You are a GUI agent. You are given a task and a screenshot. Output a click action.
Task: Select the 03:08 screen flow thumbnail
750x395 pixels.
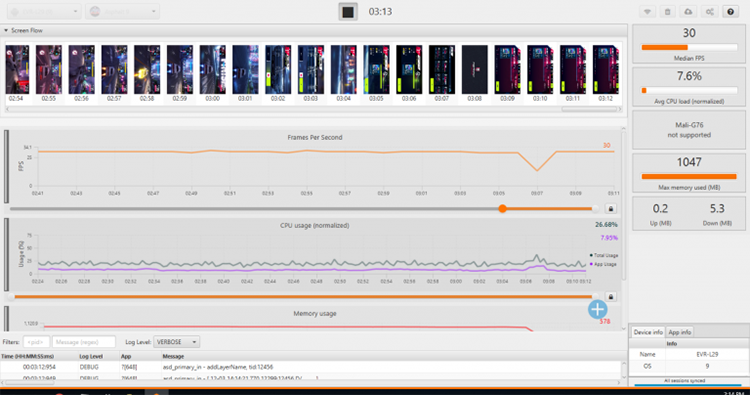tap(474, 74)
